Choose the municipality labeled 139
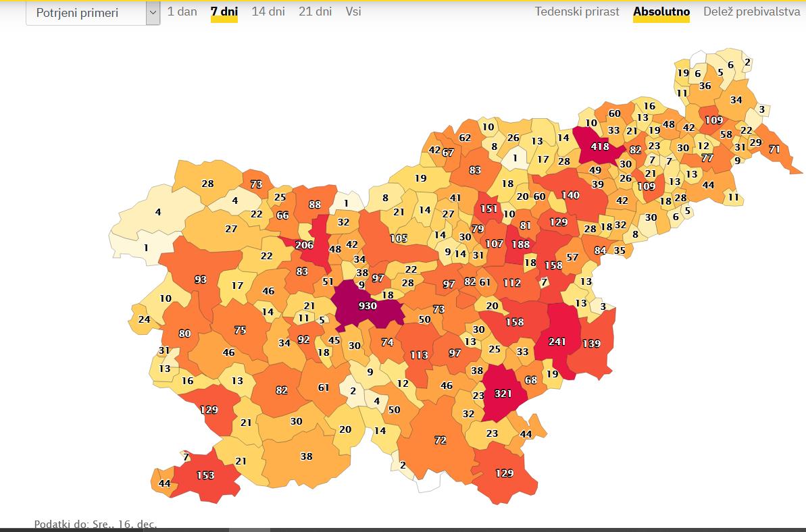Viewport: 806px width, 532px height. (591, 344)
